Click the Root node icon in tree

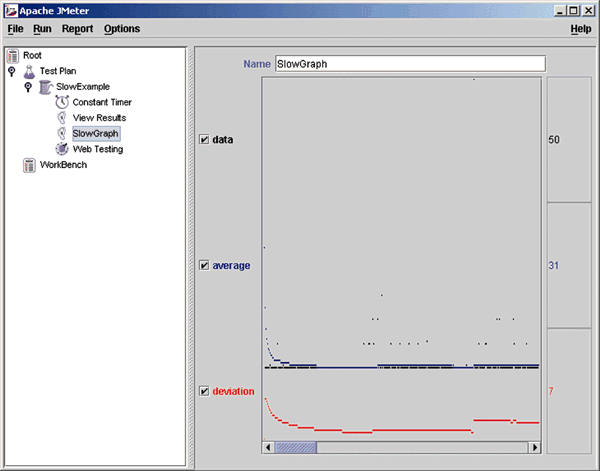coord(13,55)
